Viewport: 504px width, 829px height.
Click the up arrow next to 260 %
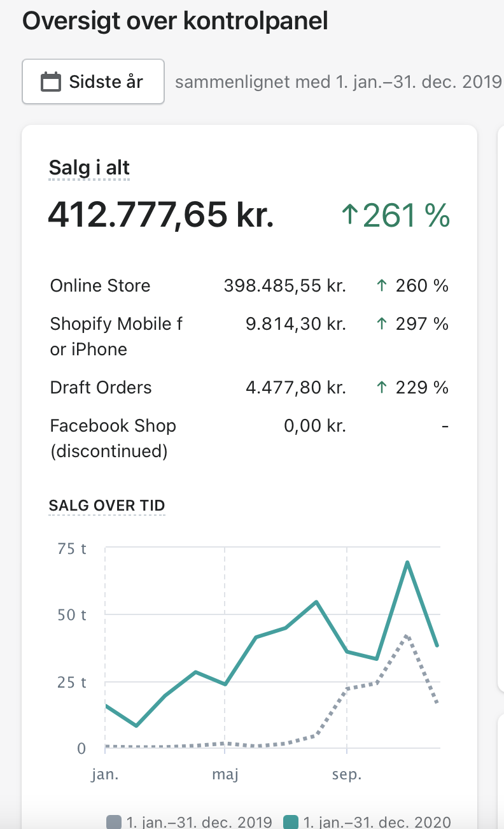(381, 286)
